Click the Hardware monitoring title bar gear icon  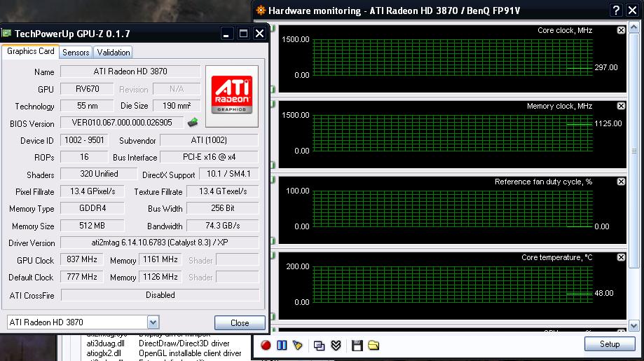[x=261, y=11]
